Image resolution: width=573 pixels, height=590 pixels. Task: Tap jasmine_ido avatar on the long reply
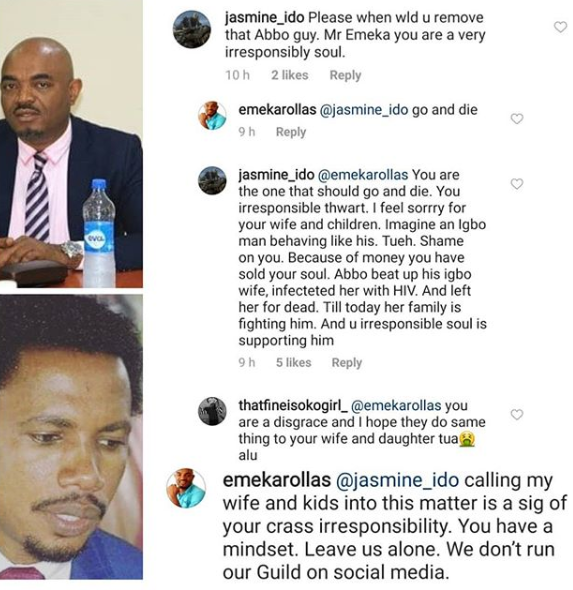tap(212, 180)
